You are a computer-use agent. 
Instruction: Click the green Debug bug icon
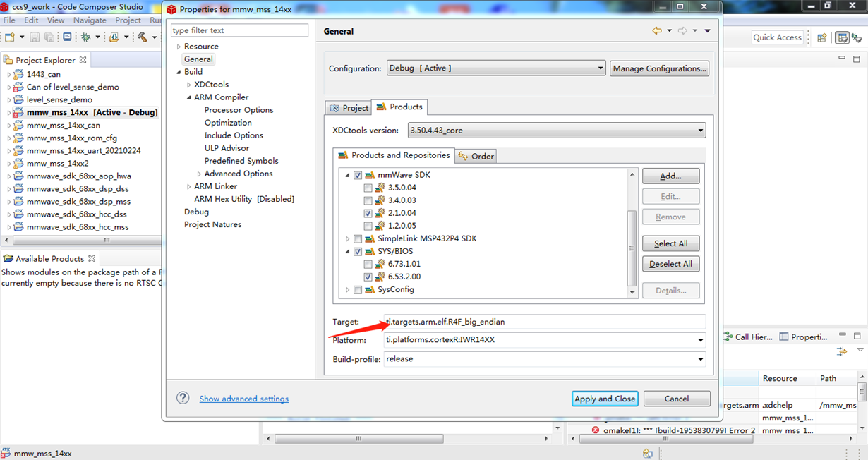point(85,37)
